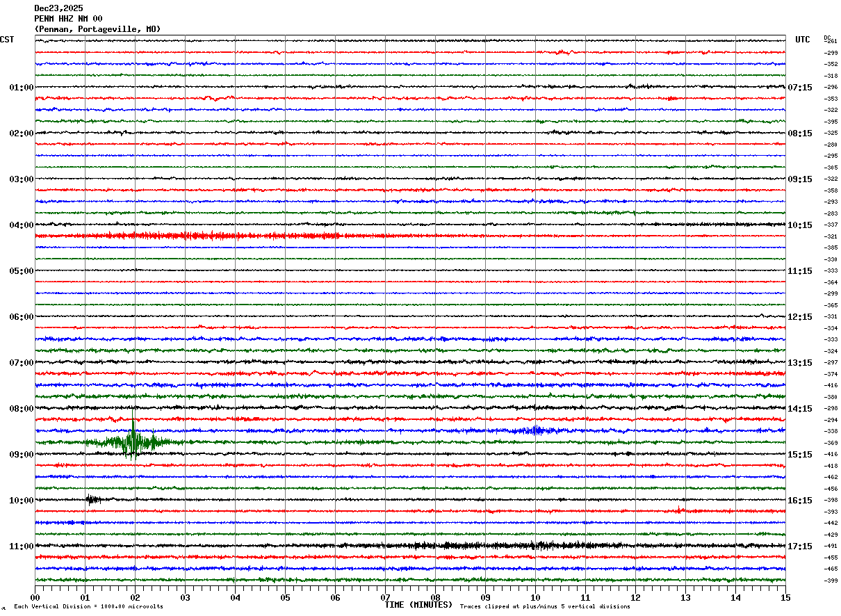Click the "07:00" CST hour label
Screen dimensions: 841x616
tap(22, 363)
